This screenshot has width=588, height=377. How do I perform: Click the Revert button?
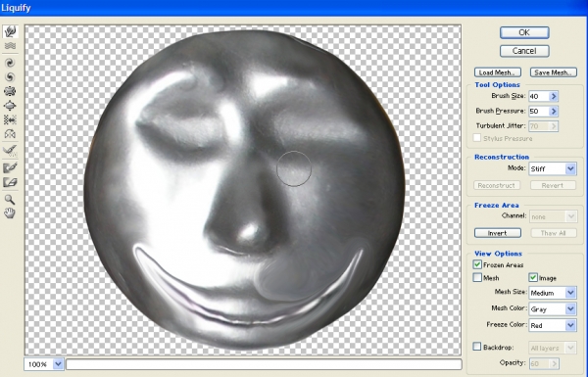click(553, 185)
